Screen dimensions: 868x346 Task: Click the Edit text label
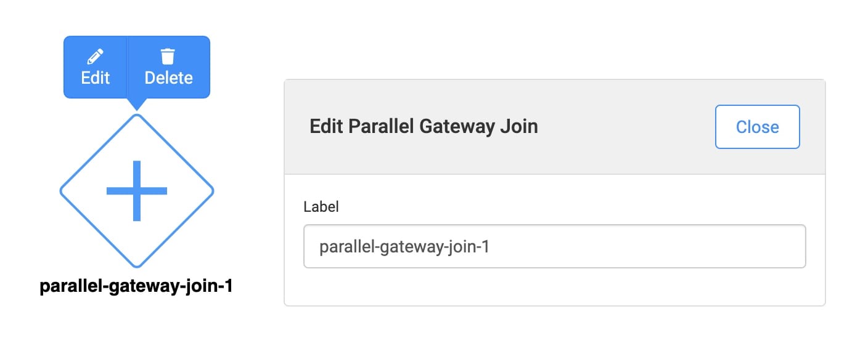[96, 78]
